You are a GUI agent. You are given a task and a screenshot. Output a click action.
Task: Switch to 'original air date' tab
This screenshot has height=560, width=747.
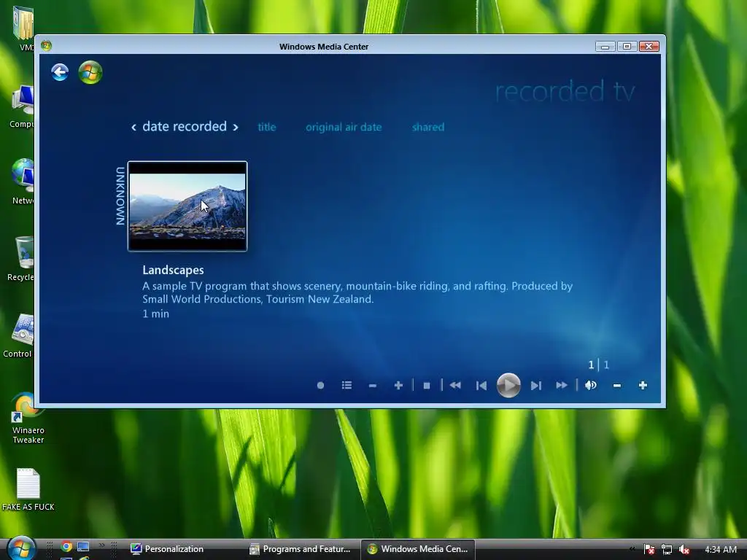344,127
